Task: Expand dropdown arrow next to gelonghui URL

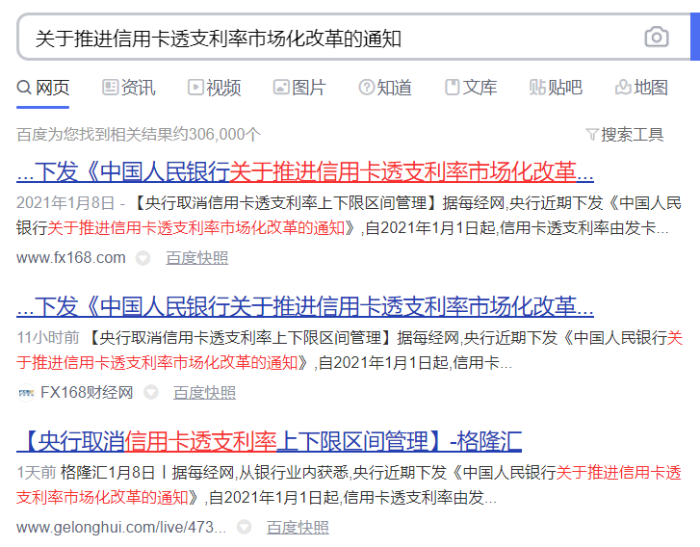Action: click(244, 527)
